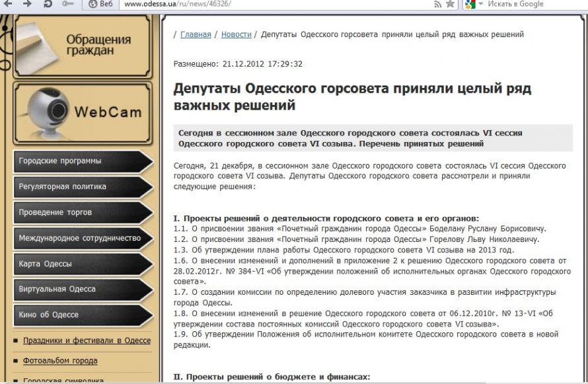Click the key password icon in toolbar
588x384 pixels.
[x=68, y=4]
